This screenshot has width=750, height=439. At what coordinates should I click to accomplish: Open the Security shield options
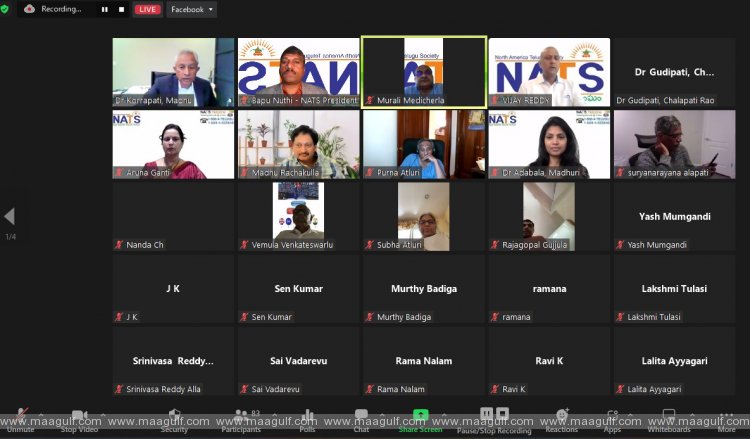pyautogui.click(x=174, y=416)
